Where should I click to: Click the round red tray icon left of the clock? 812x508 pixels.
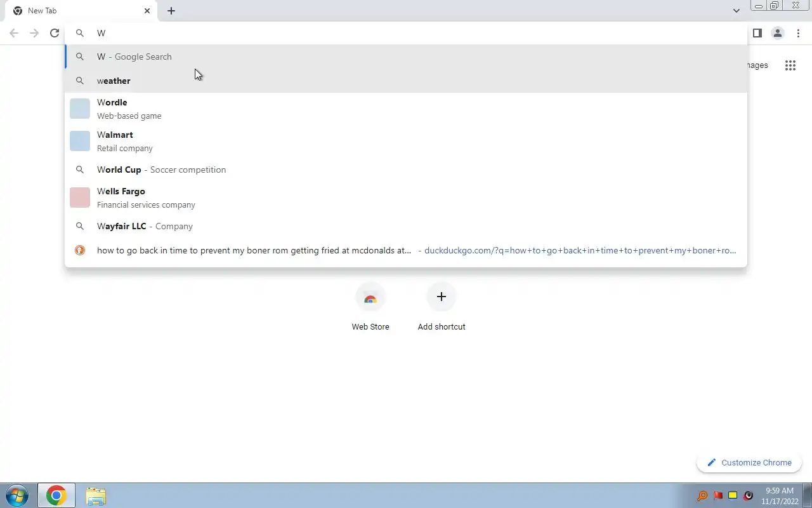(x=748, y=495)
